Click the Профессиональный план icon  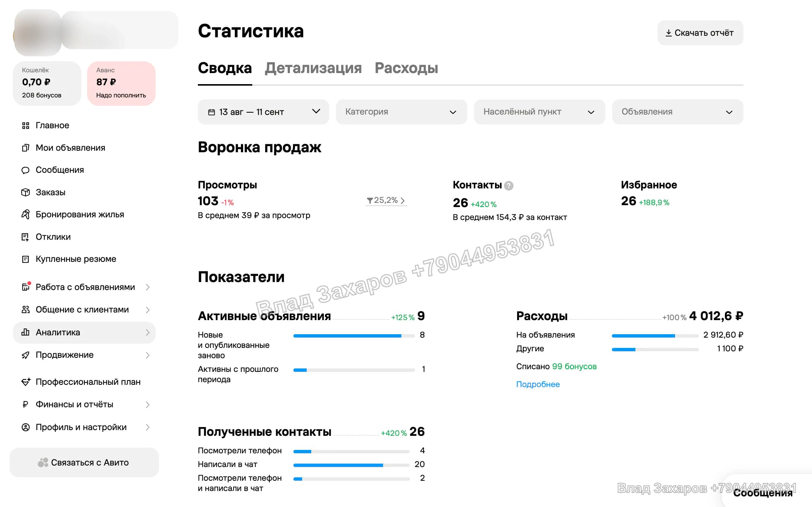tap(25, 382)
